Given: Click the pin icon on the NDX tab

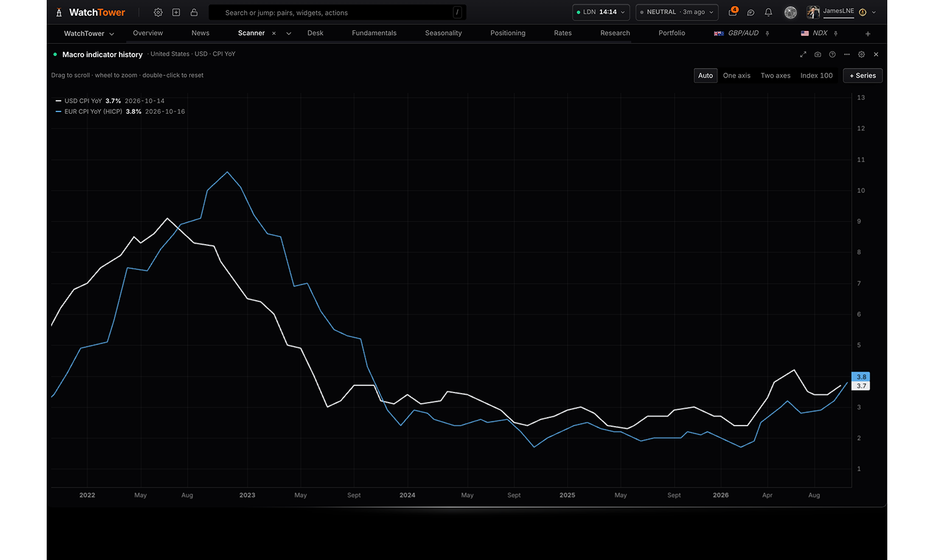Looking at the screenshot, I should point(836,34).
